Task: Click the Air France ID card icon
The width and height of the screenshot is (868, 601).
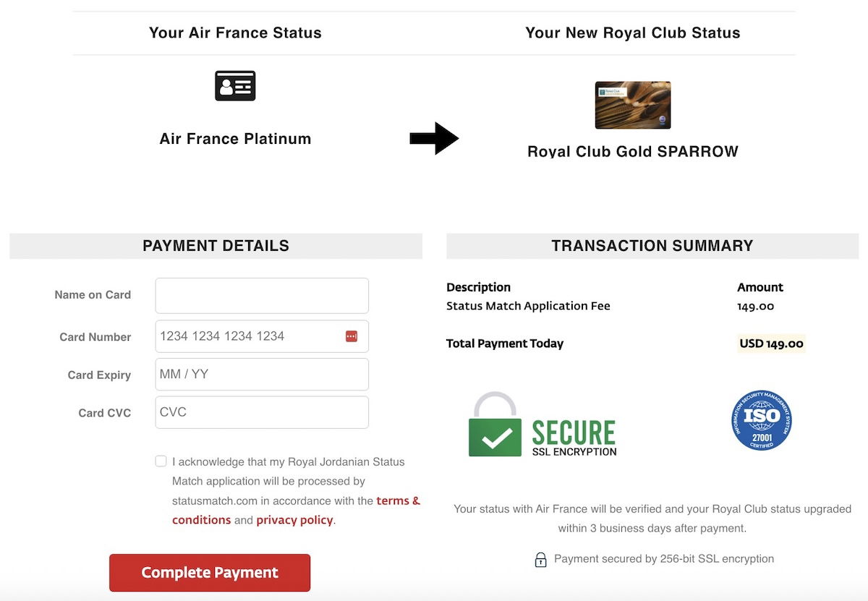Action: point(235,86)
